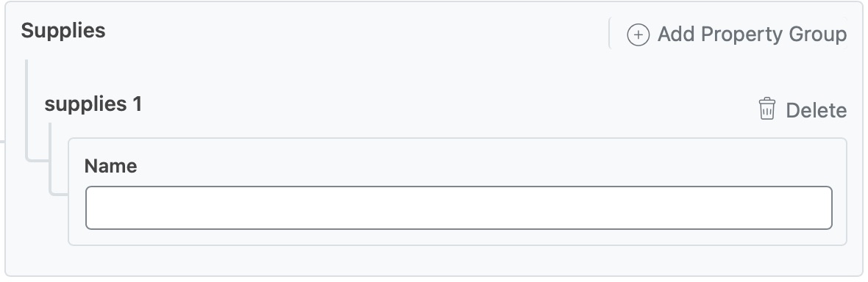Remove supplies 1 using the bin icon
This screenshot has height=282, width=868.
tap(766, 109)
